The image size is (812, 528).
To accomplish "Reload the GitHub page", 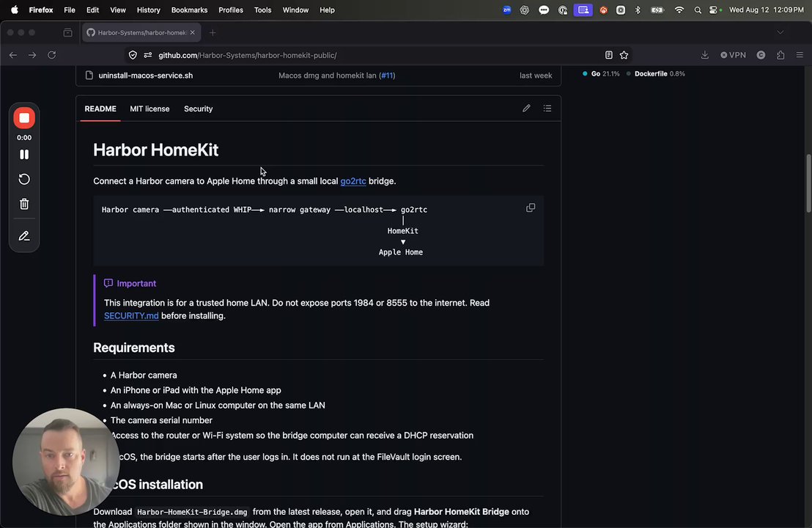I will coord(52,55).
